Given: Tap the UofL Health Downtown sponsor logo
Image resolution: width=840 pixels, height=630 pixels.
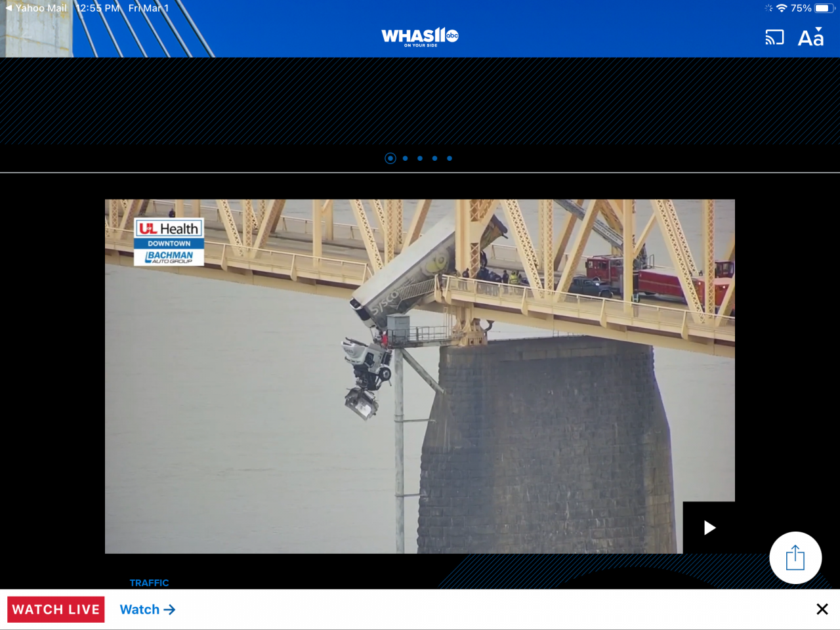Looking at the screenshot, I should click(x=169, y=242).
